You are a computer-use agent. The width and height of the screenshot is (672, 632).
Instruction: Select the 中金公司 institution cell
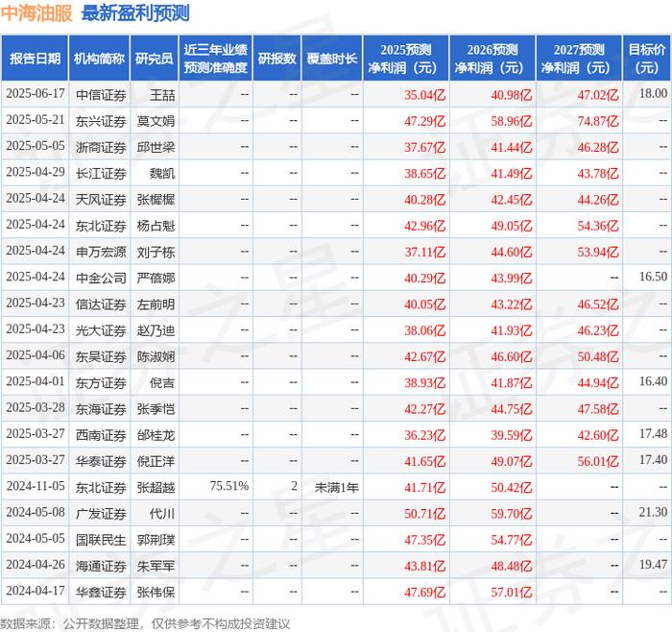tap(101, 278)
